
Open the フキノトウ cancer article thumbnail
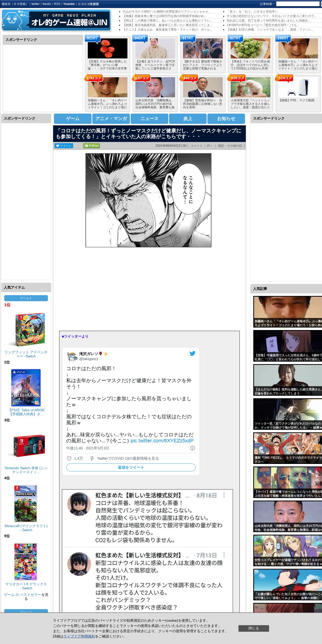[x=251, y=48]
